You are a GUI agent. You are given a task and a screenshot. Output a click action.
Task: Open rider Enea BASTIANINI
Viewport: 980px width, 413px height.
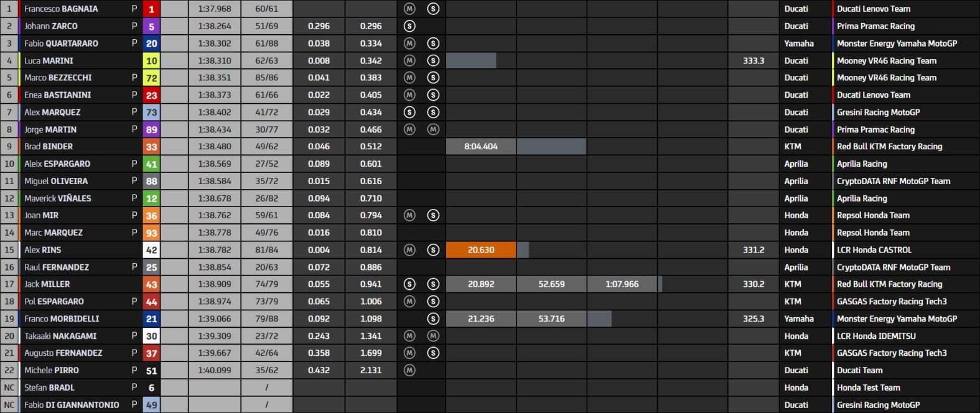tap(57, 95)
